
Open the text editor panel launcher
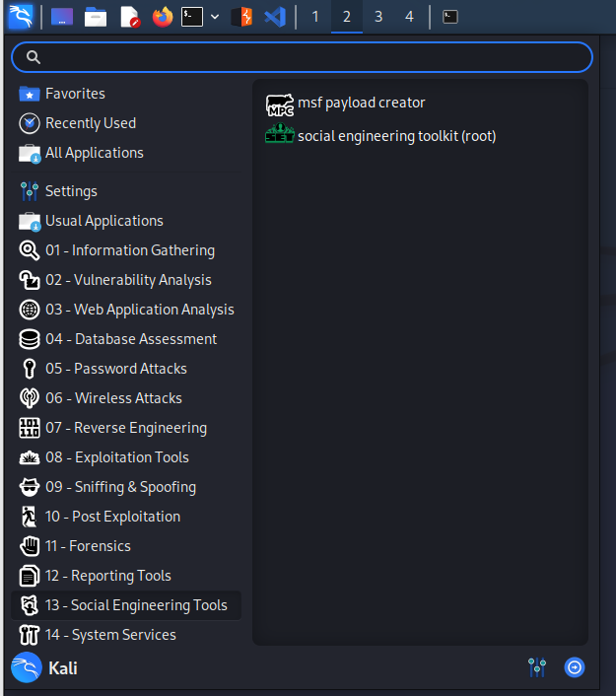(x=130, y=17)
